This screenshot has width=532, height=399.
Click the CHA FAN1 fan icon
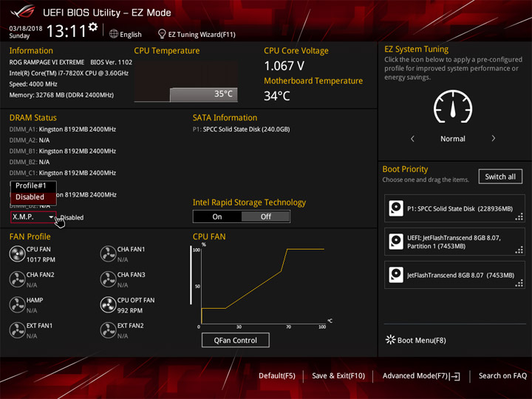108,253
